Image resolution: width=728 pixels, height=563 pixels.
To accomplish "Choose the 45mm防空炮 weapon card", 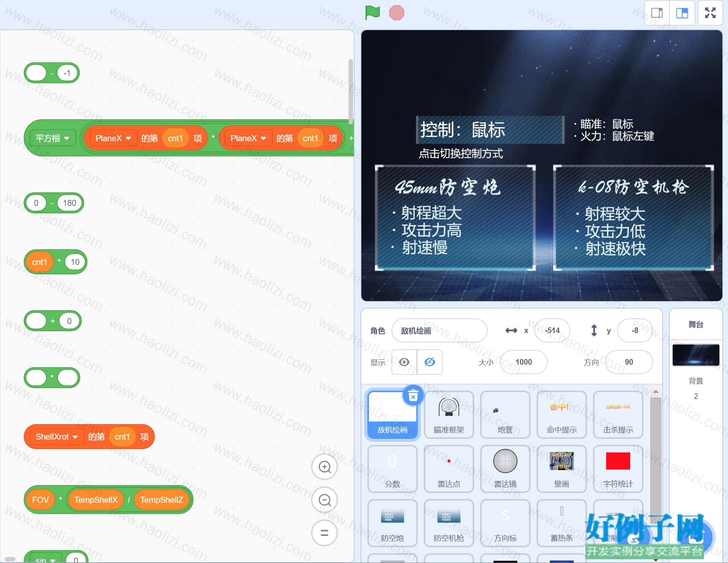I will click(x=455, y=218).
